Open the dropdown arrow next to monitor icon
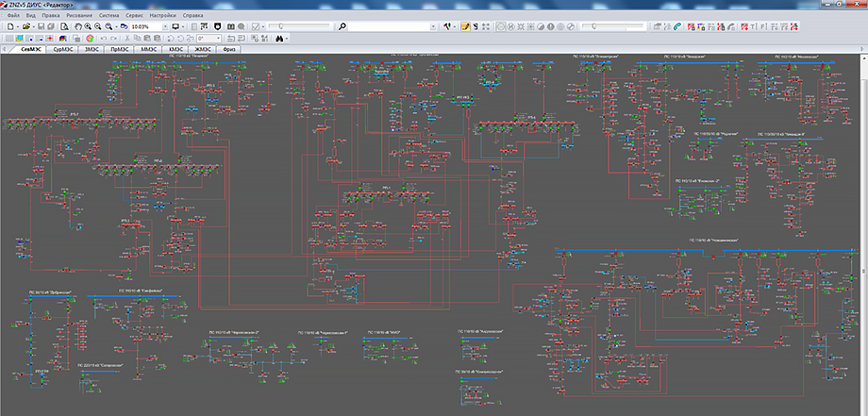The image size is (868, 416). [x=184, y=26]
